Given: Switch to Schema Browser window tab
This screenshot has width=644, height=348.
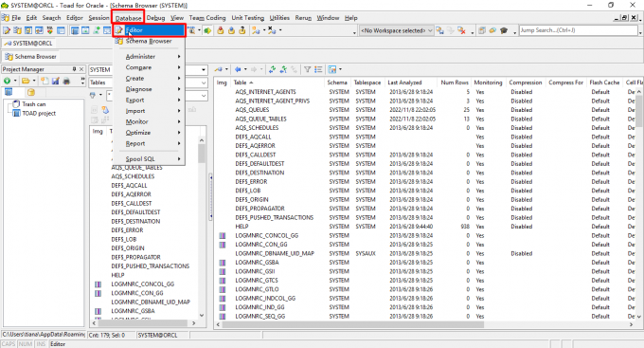Looking at the screenshot, I should coord(31,56).
